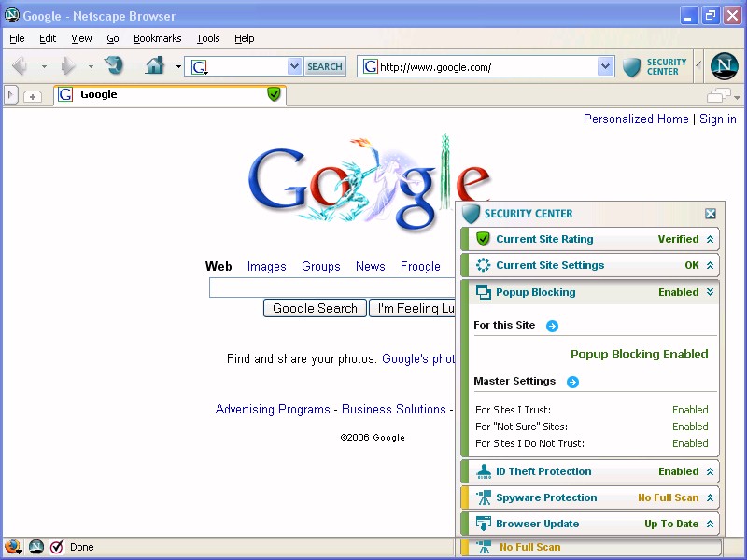The image size is (747, 560).
Task: Click the Back navigation arrow
Action: (x=20, y=66)
